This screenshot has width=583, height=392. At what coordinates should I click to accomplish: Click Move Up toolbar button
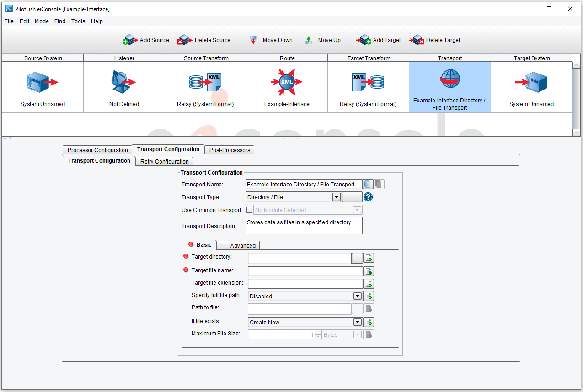pyautogui.click(x=323, y=40)
